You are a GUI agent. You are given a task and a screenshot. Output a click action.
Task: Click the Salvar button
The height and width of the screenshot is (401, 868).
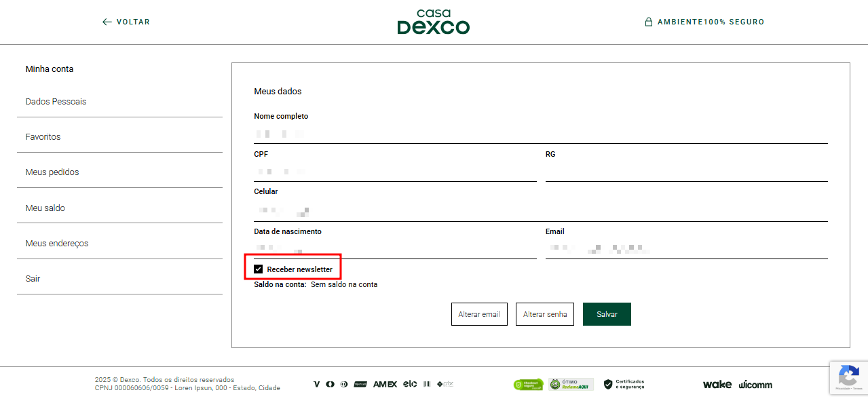[606, 313]
